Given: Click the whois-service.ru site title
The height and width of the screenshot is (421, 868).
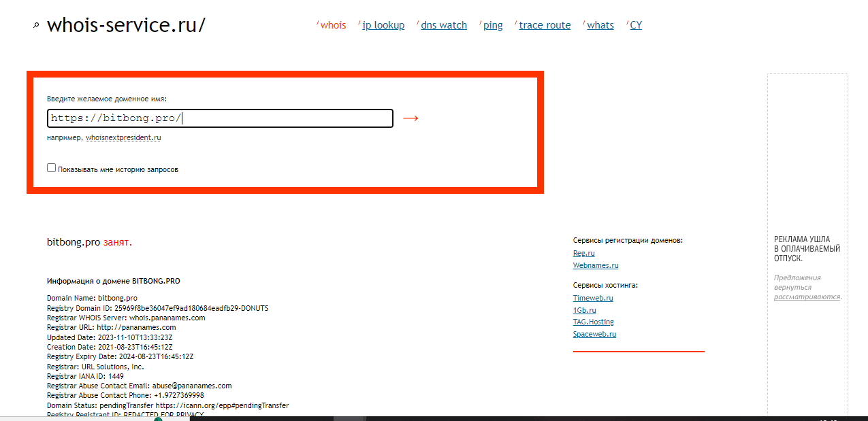Looking at the screenshot, I should [126, 26].
